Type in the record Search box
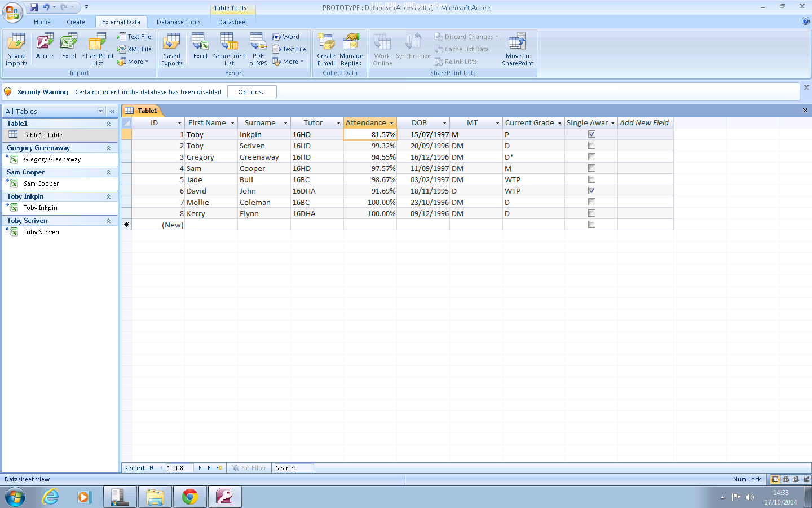This screenshot has width=812, height=508. [293, 467]
